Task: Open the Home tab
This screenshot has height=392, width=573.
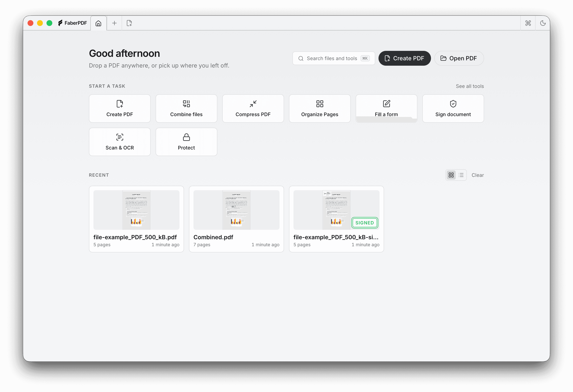Action: [x=98, y=23]
